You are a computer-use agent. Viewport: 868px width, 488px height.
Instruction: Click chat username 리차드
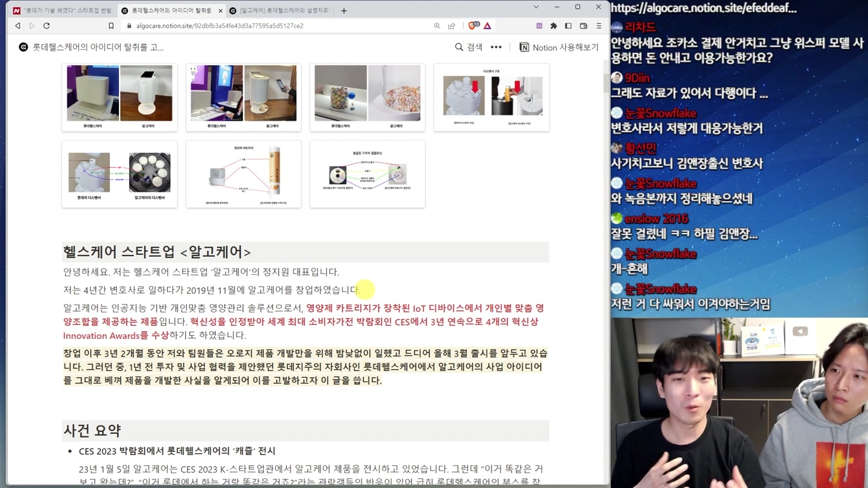coord(640,27)
